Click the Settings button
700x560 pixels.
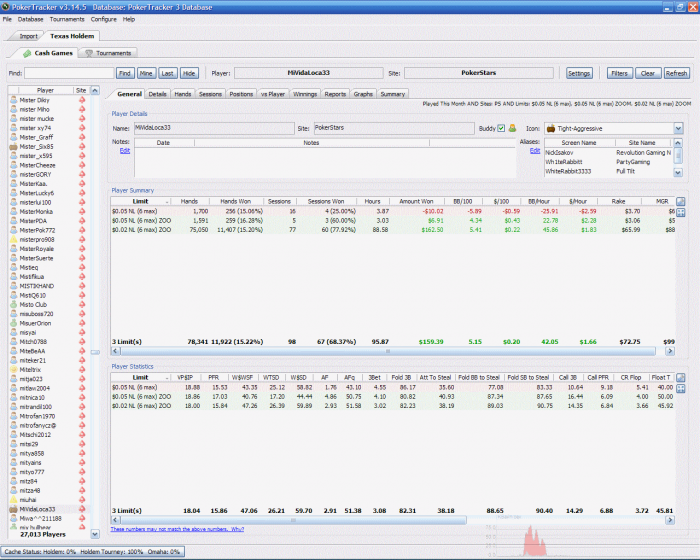[579, 73]
